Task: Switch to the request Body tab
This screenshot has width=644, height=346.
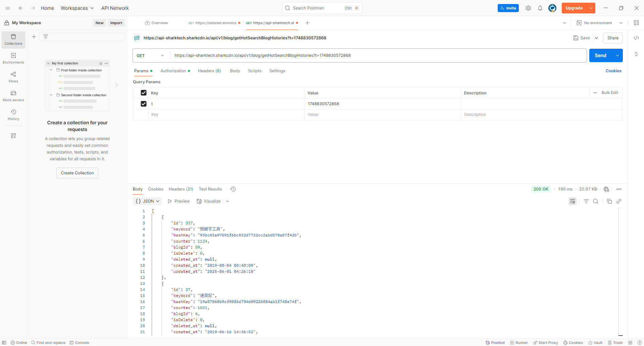Action: [x=235, y=71]
